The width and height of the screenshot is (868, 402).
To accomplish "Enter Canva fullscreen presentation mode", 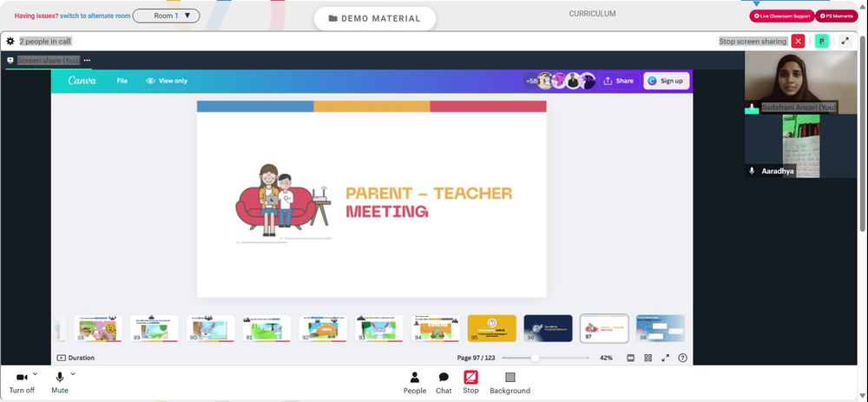I will [666, 358].
